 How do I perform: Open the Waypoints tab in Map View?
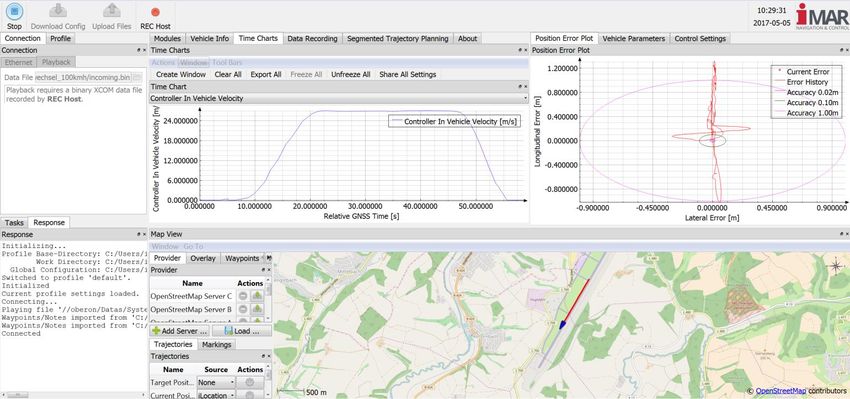[242, 258]
